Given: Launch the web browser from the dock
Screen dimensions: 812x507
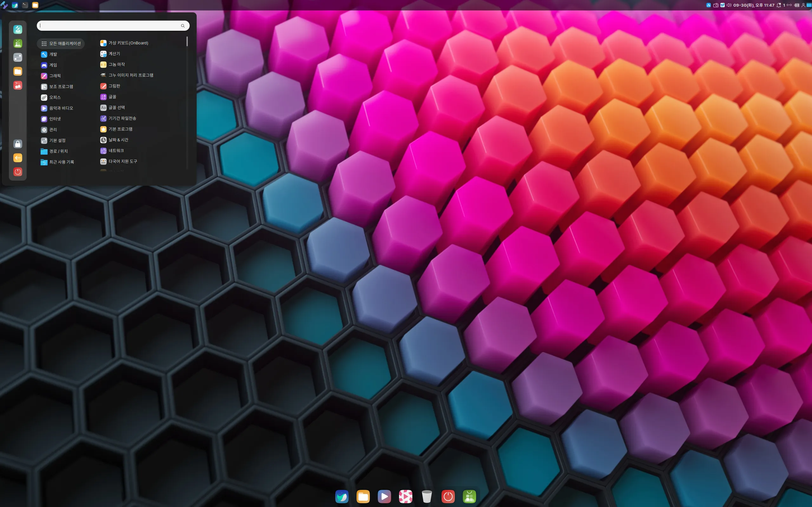Looking at the screenshot, I should coord(342,496).
